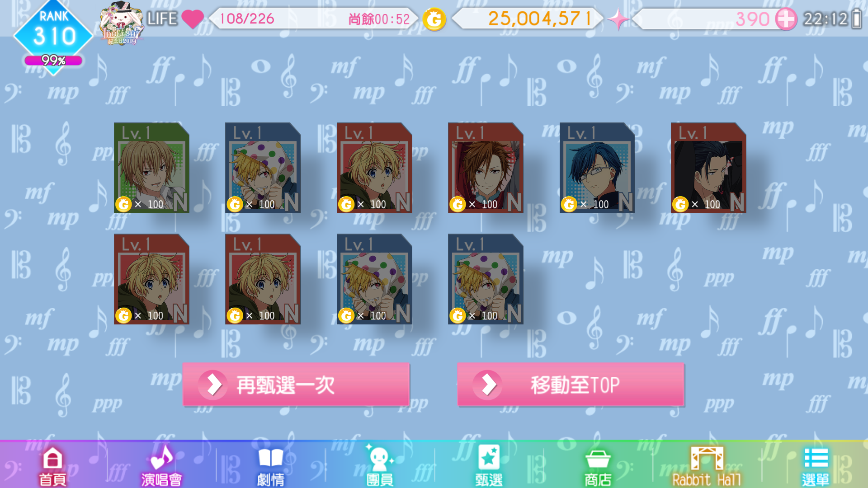The image size is (868, 488).
Task: Open the 首頁 home icon
Action: [52, 466]
